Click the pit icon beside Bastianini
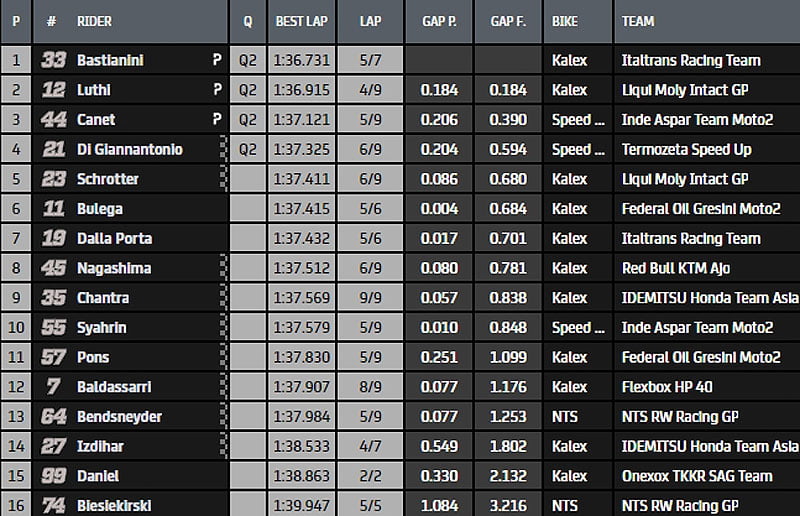The image size is (800, 516). pos(216,60)
